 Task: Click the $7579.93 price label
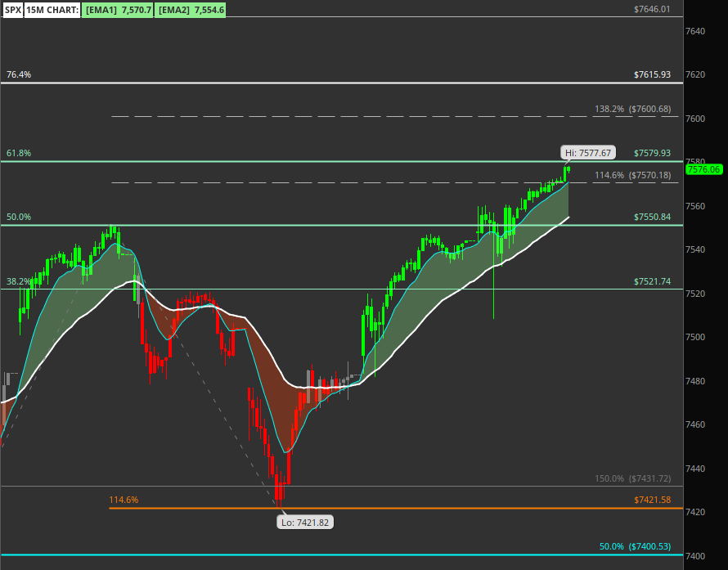[x=652, y=153]
